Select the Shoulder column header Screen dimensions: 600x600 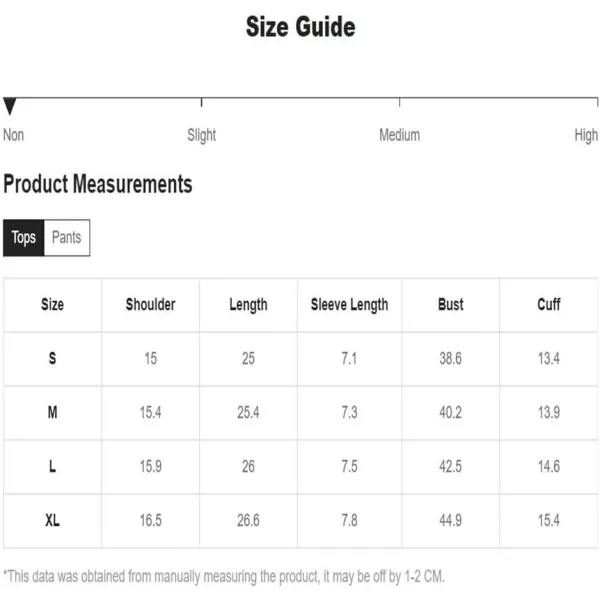pyautogui.click(x=150, y=305)
